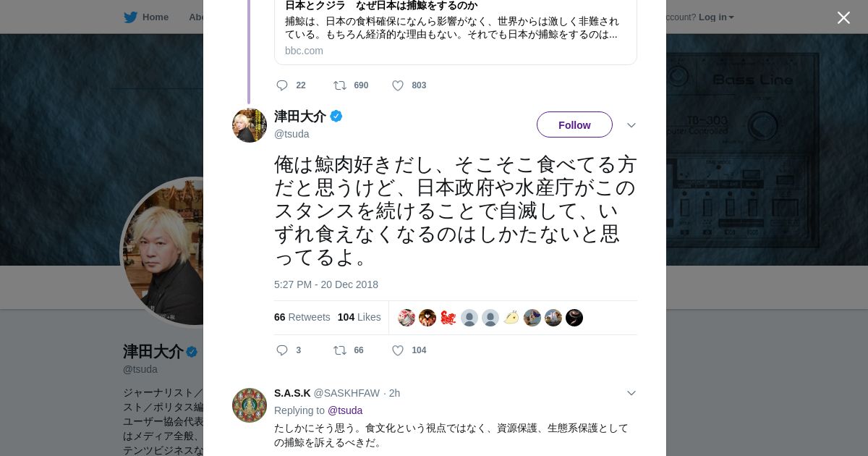Like the tweet with 803 likes
Viewport: 868px width, 456px height.
pyautogui.click(x=398, y=85)
